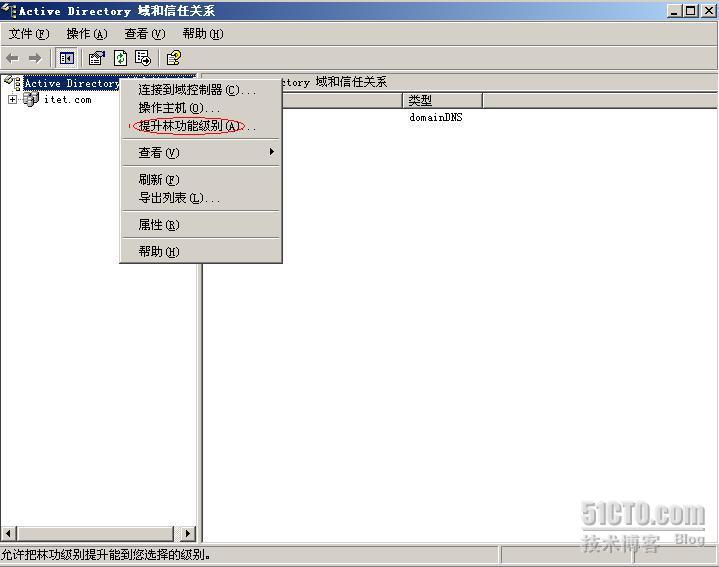719x567 pixels.
Task: Click the 类型 column header
Action: (x=442, y=100)
